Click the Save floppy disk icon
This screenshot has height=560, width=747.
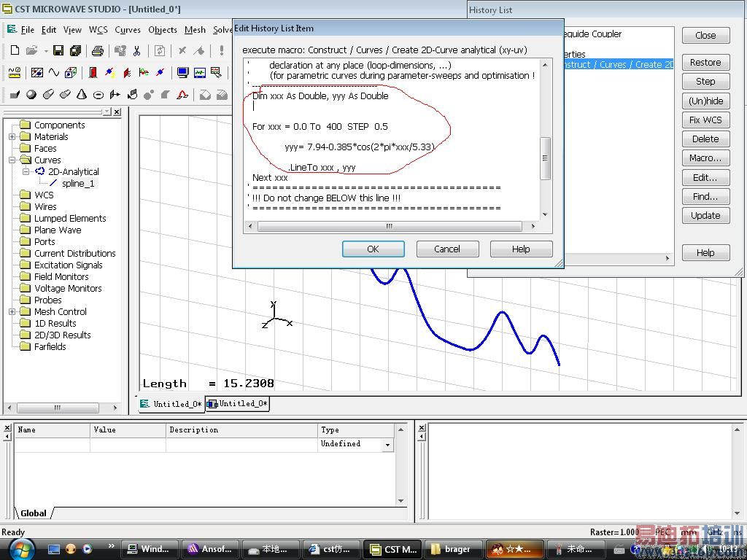(58, 50)
